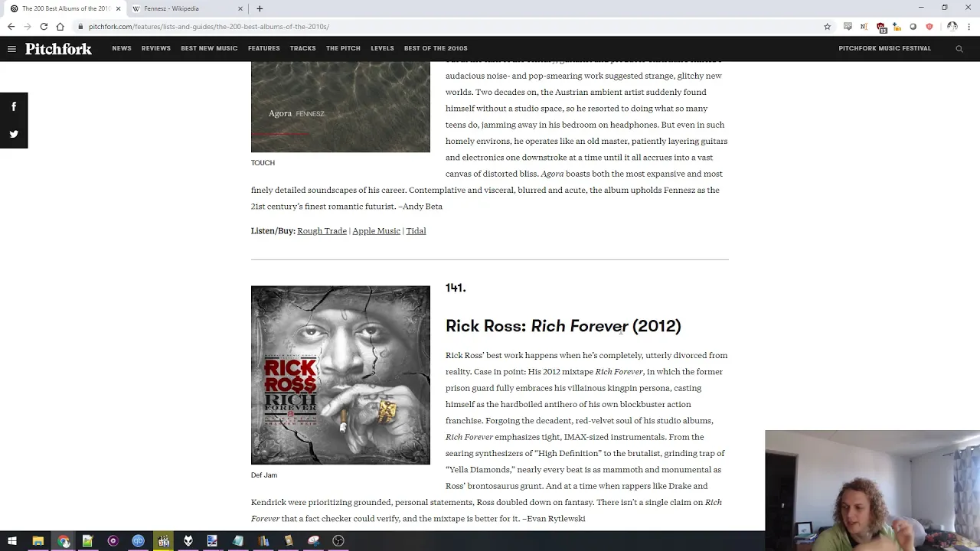Click the Def Jam label caption

coord(264,475)
